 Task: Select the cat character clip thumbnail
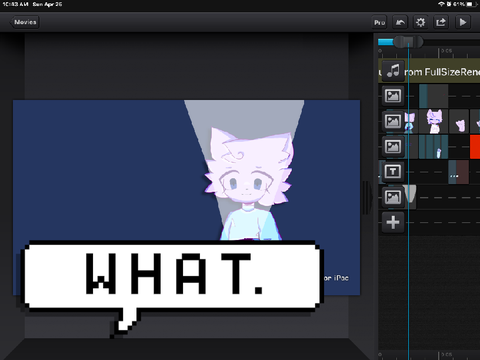[435, 121]
